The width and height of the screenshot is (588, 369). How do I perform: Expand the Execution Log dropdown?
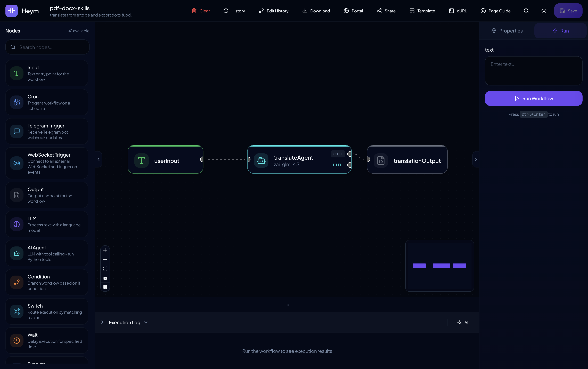point(146,322)
